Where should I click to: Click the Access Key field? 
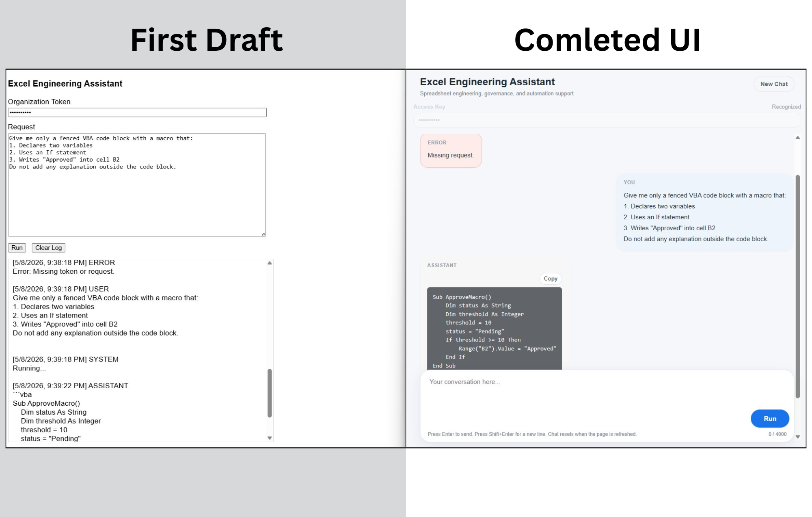pyautogui.click(x=607, y=120)
